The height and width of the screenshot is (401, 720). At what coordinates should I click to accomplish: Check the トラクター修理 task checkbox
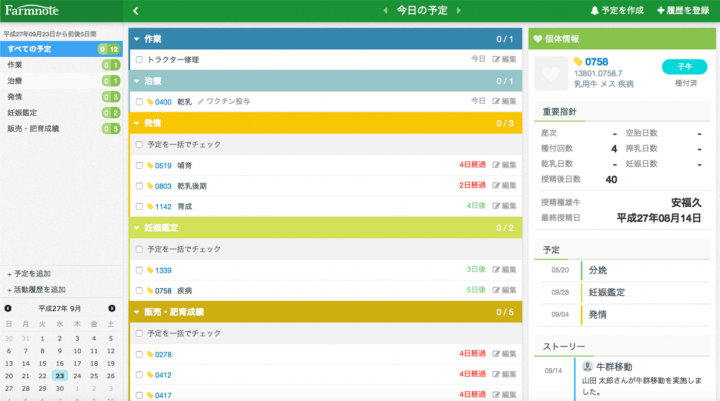(x=139, y=59)
